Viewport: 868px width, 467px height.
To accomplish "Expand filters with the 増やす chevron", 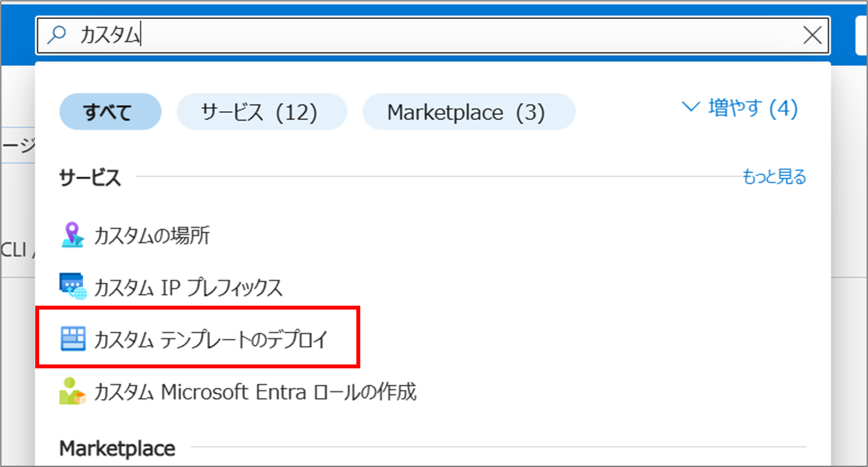I will click(690, 107).
